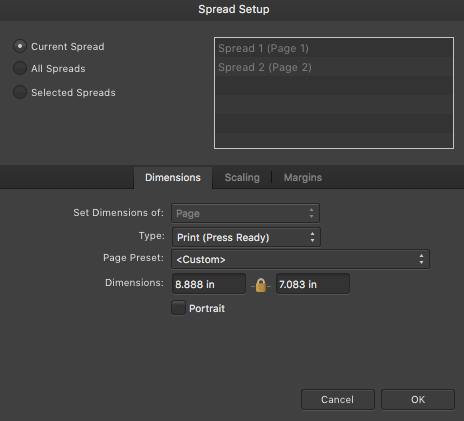Select Spread 1 (Page 1) in list
Screen dimensions: 464x421
click(x=334, y=48)
